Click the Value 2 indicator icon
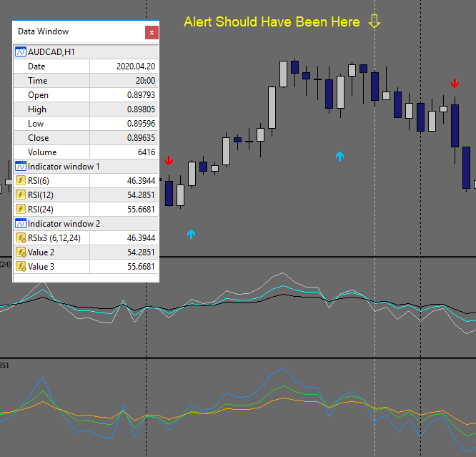The width and height of the screenshot is (476, 457). 21,252
